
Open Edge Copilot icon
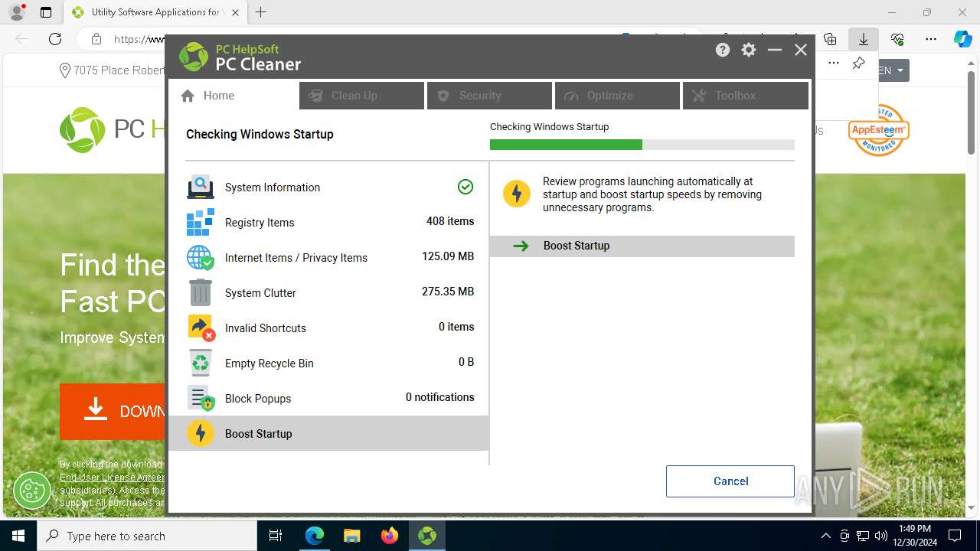pyautogui.click(x=962, y=39)
